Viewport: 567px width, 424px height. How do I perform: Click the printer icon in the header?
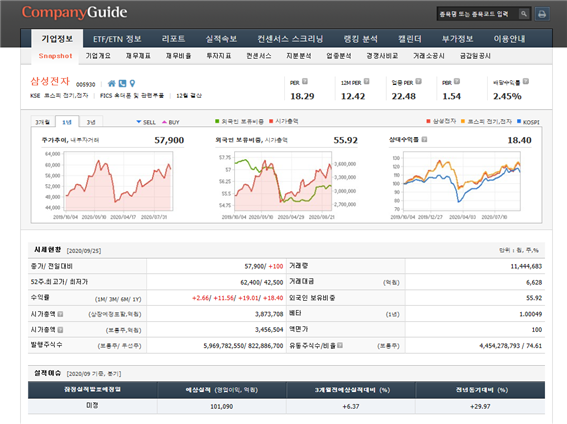coord(542,14)
